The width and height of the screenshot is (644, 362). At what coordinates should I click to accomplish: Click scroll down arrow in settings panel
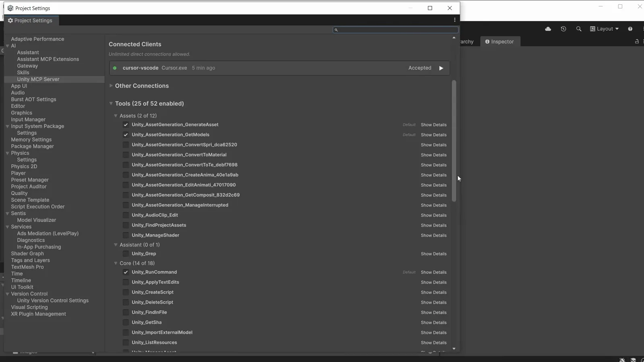[x=454, y=349]
